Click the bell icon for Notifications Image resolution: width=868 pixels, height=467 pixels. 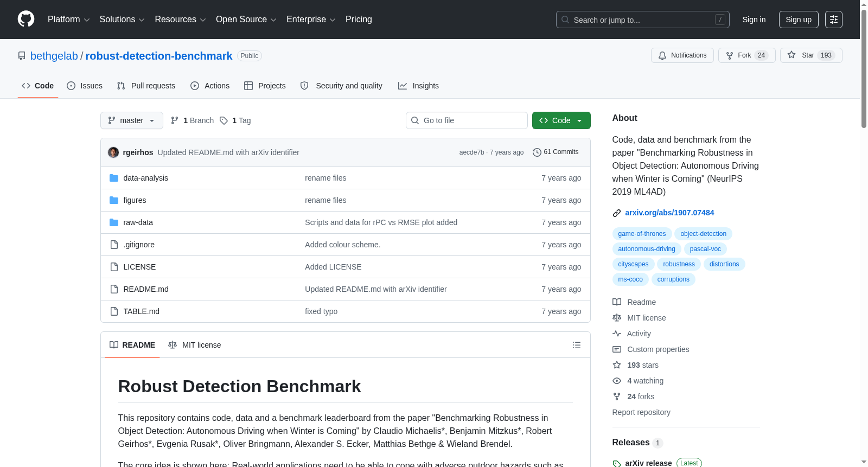[662, 55]
